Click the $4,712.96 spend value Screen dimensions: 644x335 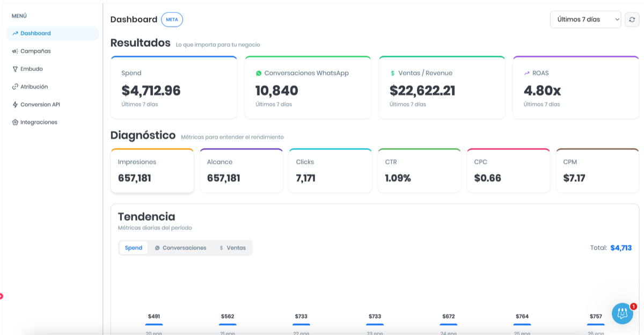[x=151, y=91]
